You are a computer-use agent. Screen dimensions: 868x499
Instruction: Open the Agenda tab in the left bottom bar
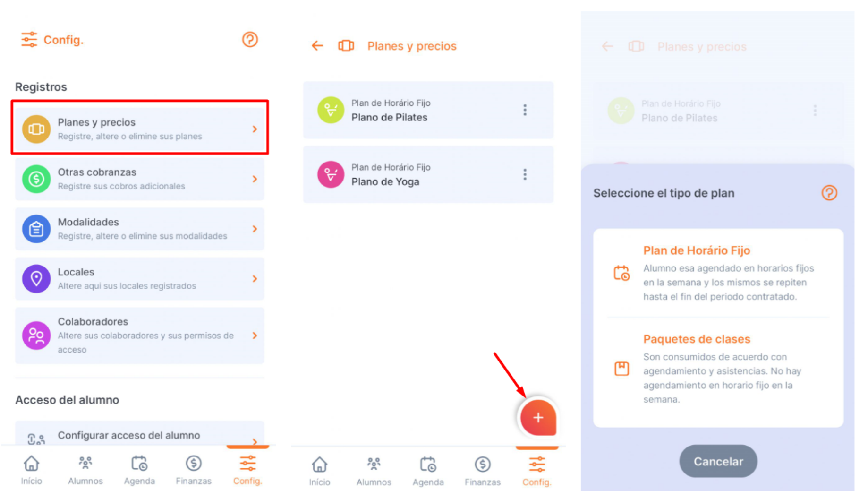tap(139, 470)
